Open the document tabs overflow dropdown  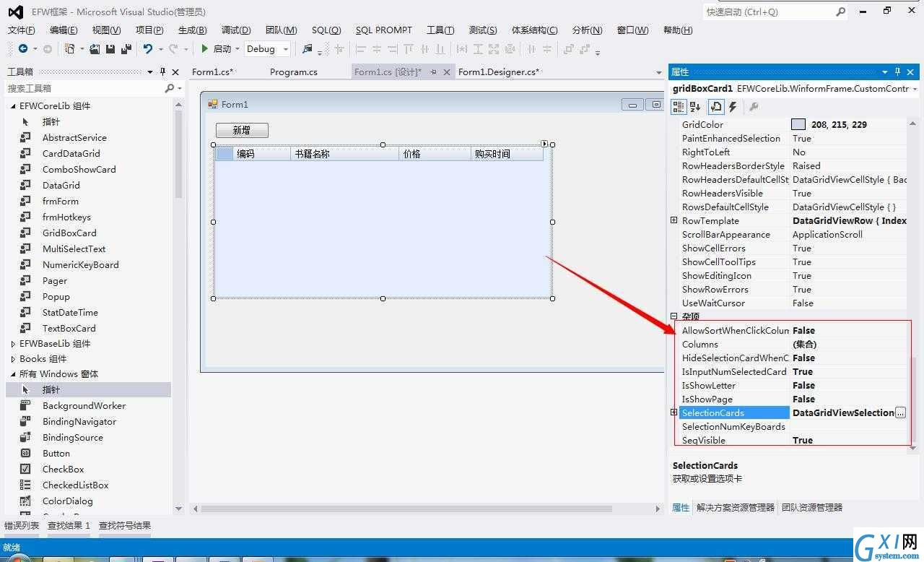(658, 72)
